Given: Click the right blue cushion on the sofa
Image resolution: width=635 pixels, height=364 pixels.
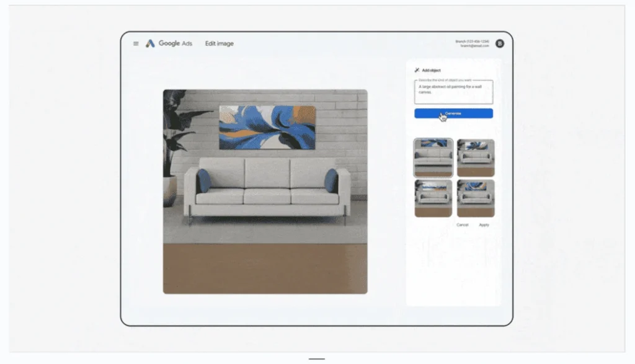Looking at the screenshot, I should click(331, 180).
